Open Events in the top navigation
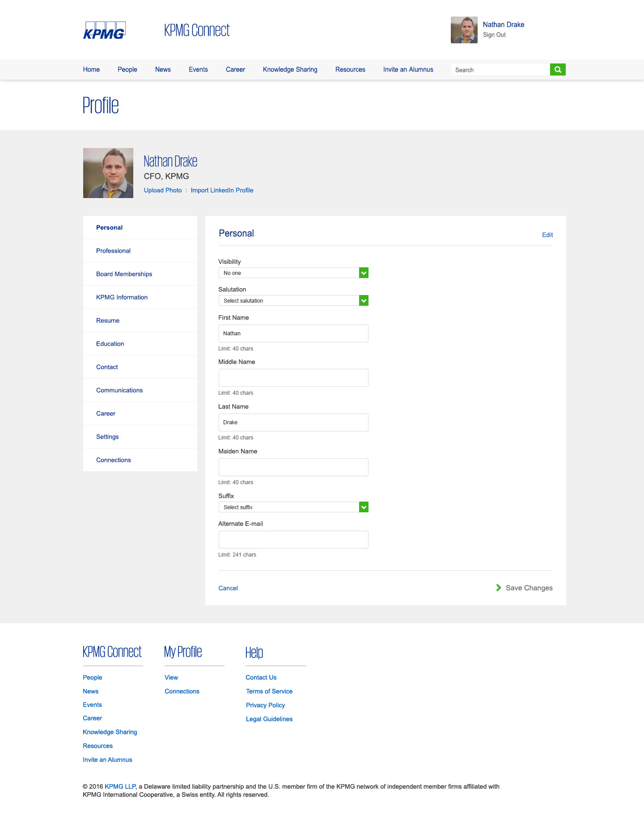The width and height of the screenshot is (644, 819). tap(198, 69)
